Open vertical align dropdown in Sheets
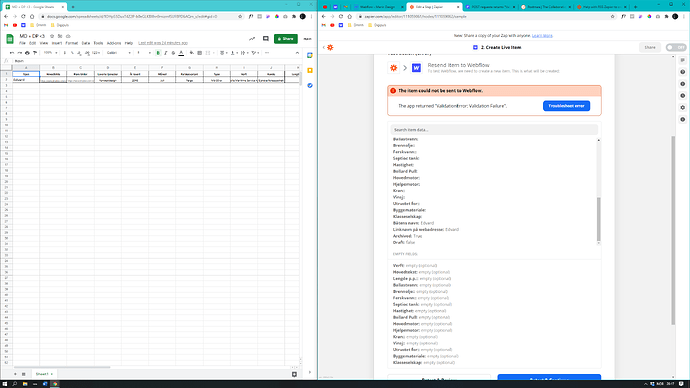 [x=234, y=53]
